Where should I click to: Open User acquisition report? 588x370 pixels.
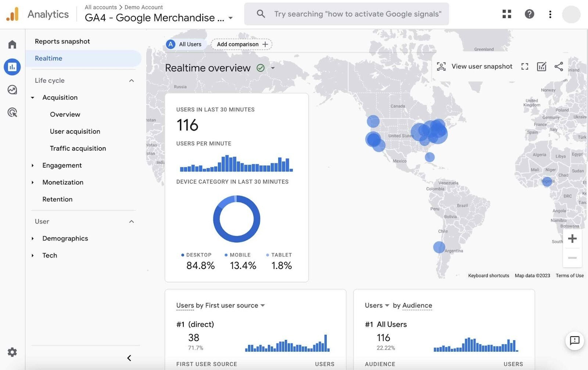[x=75, y=131]
